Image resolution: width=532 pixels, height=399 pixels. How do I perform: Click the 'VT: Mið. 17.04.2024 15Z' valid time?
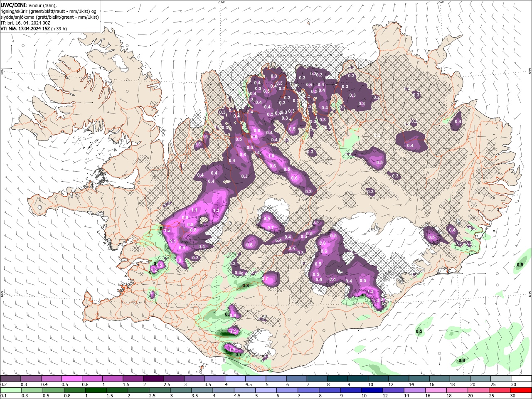(25, 29)
